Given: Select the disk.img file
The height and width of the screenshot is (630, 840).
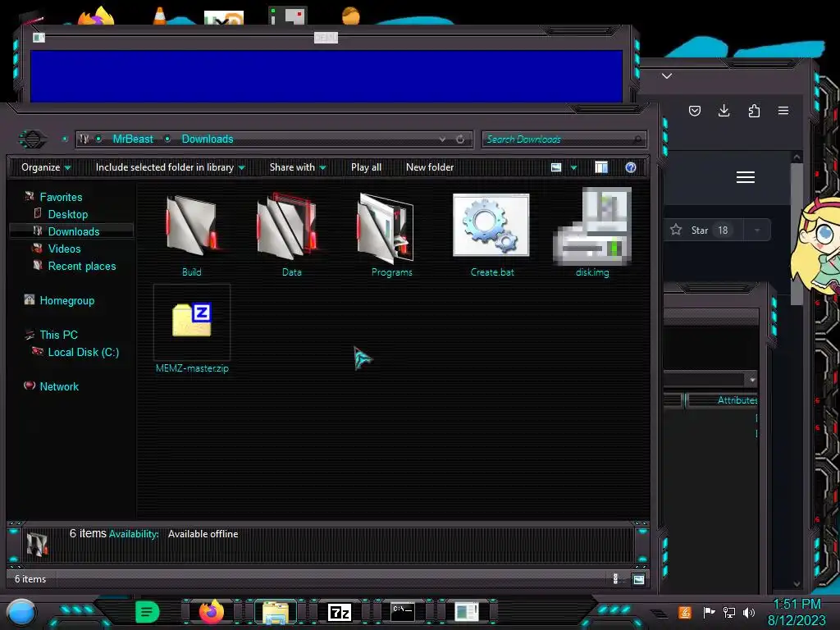Looking at the screenshot, I should 592,234.
